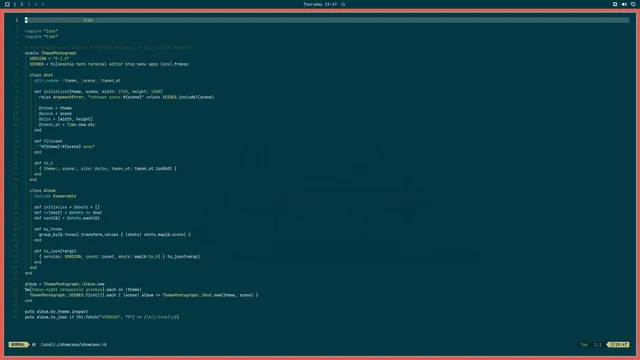The height and width of the screenshot is (360, 640).
Task: Click the @scene = scene line
Action: (x=55, y=113)
